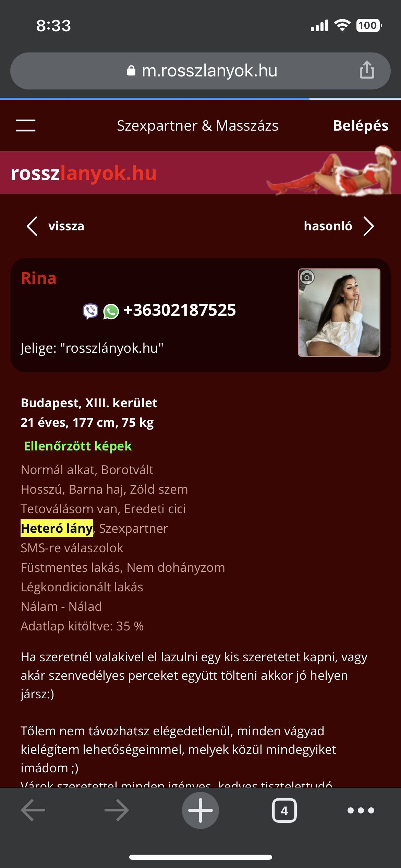Screen dimensions: 401x868
Task: Click the rosszlanyok.hu logo banner
Action: pos(84,173)
